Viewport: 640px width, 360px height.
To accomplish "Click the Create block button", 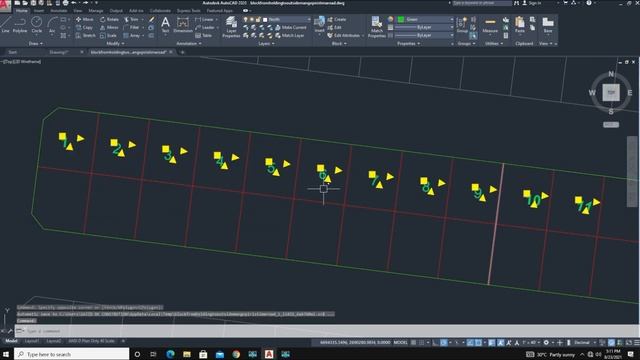I will click(337, 19).
